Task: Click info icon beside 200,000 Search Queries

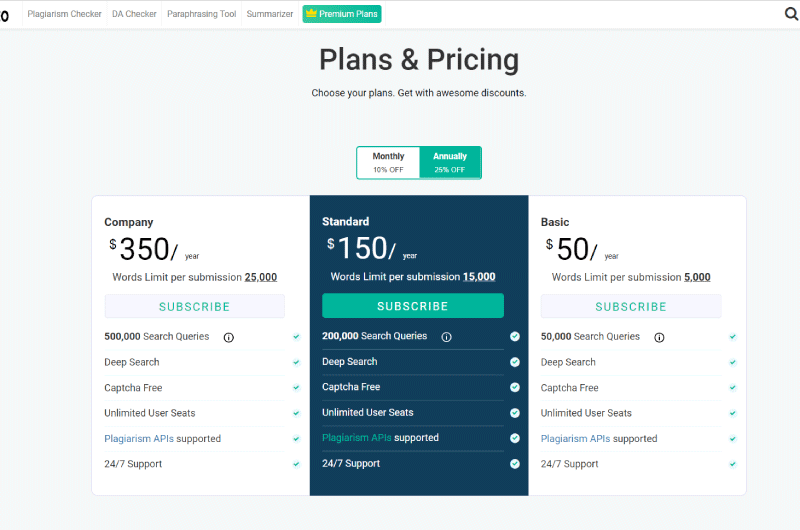Action: tap(446, 337)
